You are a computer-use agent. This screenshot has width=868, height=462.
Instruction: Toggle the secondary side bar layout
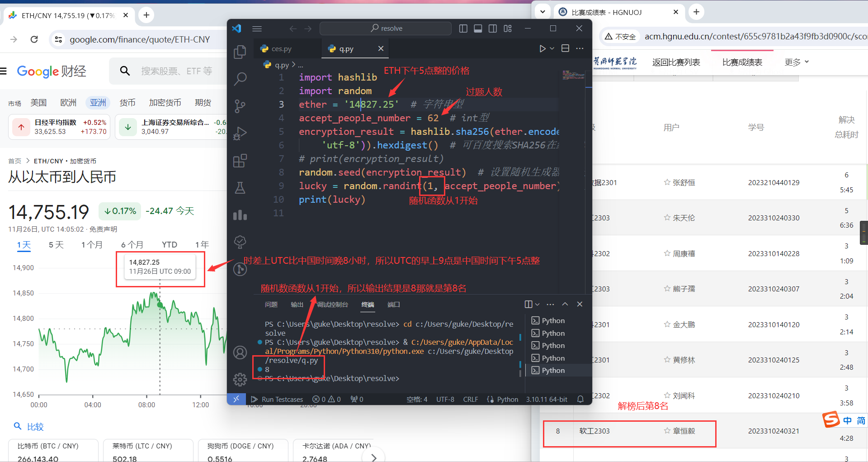[493, 29]
